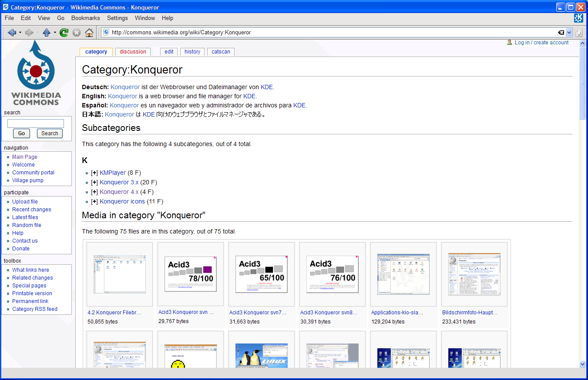This screenshot has width=588, height=380.
Task: Go up one level with Up arrow
Action: tap(47, 33)
